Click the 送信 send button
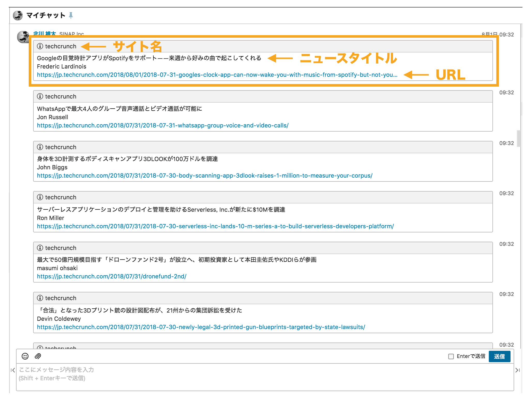This screenshot has width=532, height=403. (499, 356)
